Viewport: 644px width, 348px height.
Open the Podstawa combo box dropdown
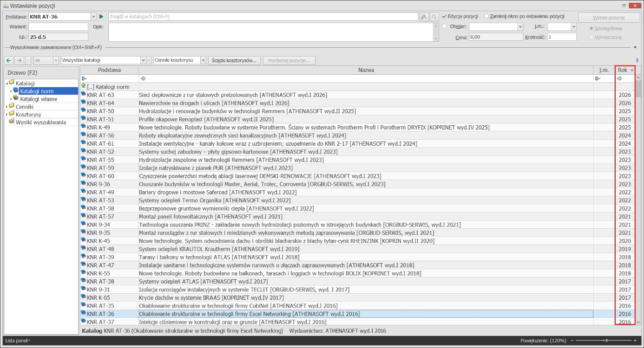point(93,17)
